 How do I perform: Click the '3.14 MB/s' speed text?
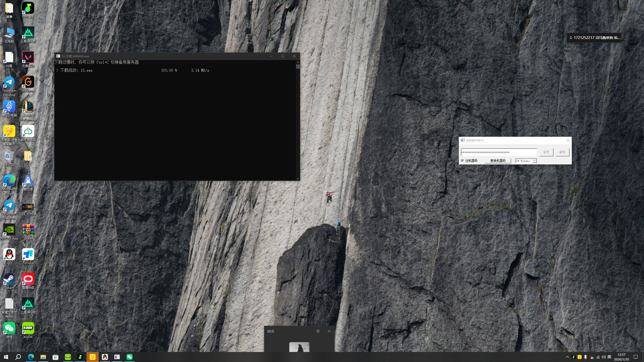200,70
